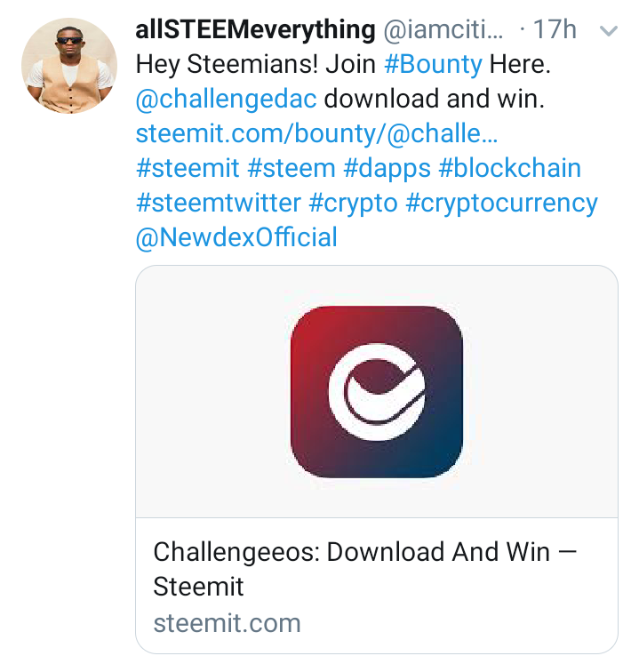Viewport: 639px width, 672px height.
Task: Open @challengedac mention
Action: tap(227, 99)
